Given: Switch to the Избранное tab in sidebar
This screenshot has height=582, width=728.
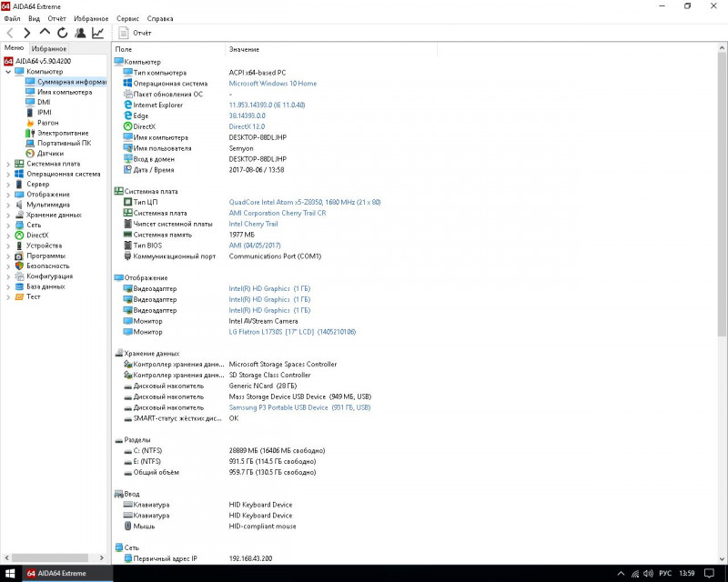Looking at the screenshot, I should [x=49, y=48].
